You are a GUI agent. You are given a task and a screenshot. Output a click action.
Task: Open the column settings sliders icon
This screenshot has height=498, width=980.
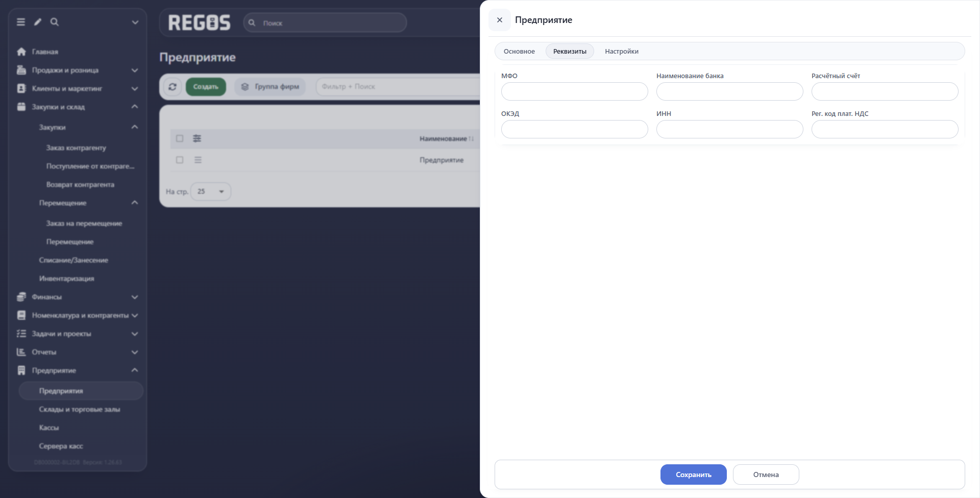197,138
